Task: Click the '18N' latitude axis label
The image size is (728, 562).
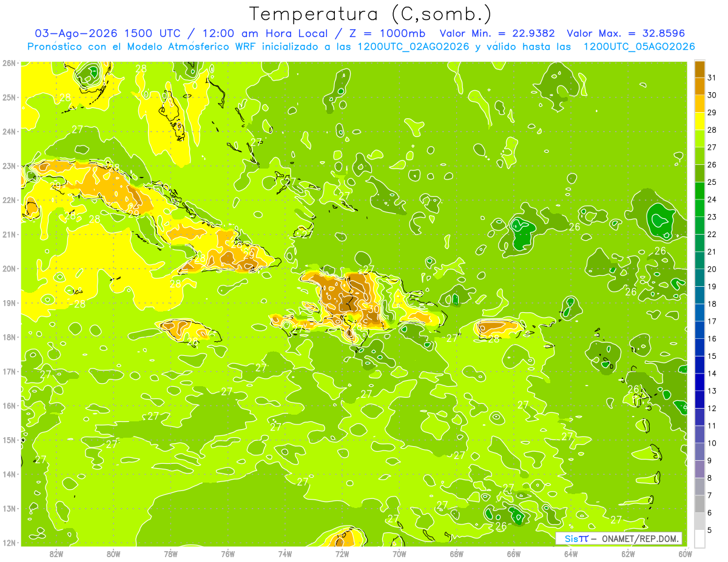Action: [8, 337]
